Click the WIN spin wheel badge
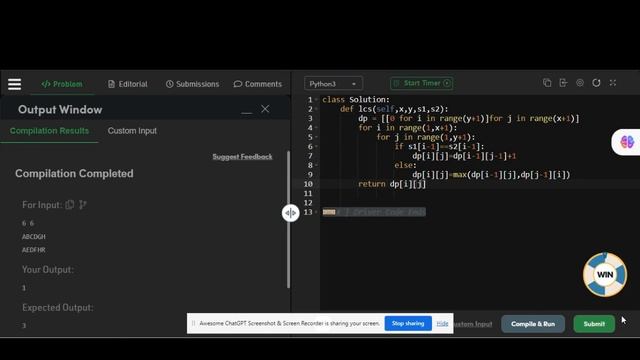Image resolution: width=640 pixels, height=360 pixels. 604,275
